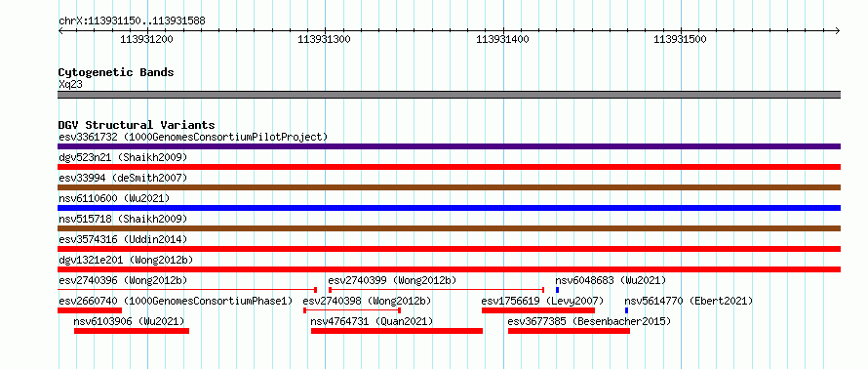This screenshot has height=369, width=868.
Task: Open variant esv2740398 (Wong2012b) label
Action: [367, 301]
